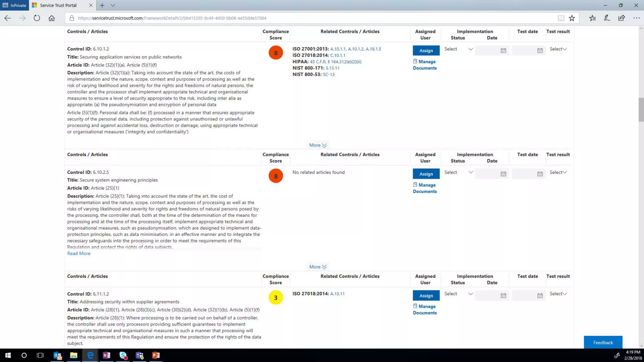Expand Implementation Status dropdown for control 6.10.1.2
This screenshot has height=362, width=644.
(x=458, y=49)
